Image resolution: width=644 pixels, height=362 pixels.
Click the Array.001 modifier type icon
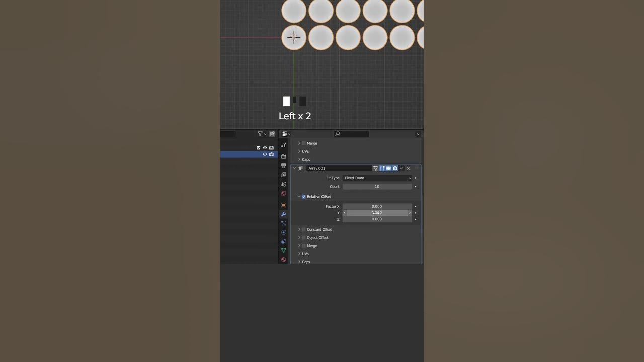(x=301, y=168)
